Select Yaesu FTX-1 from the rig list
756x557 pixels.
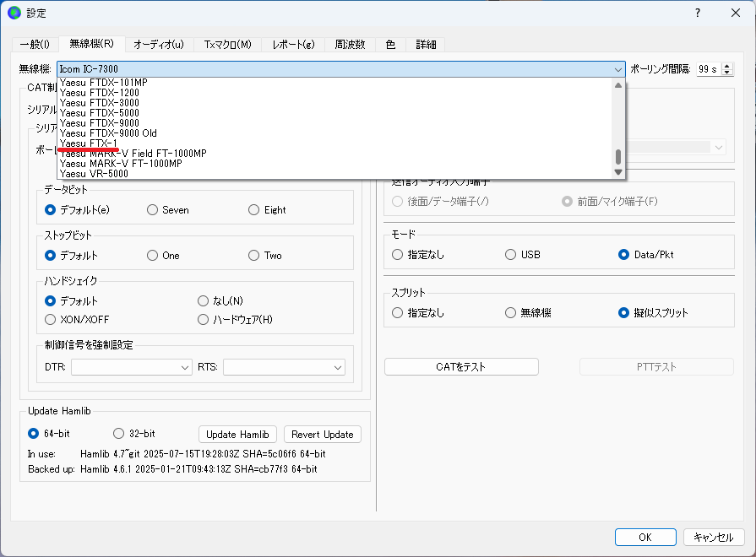point(334,143)
